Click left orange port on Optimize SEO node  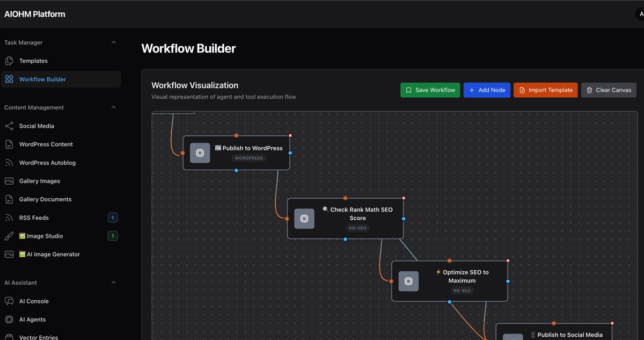[391, 281]
